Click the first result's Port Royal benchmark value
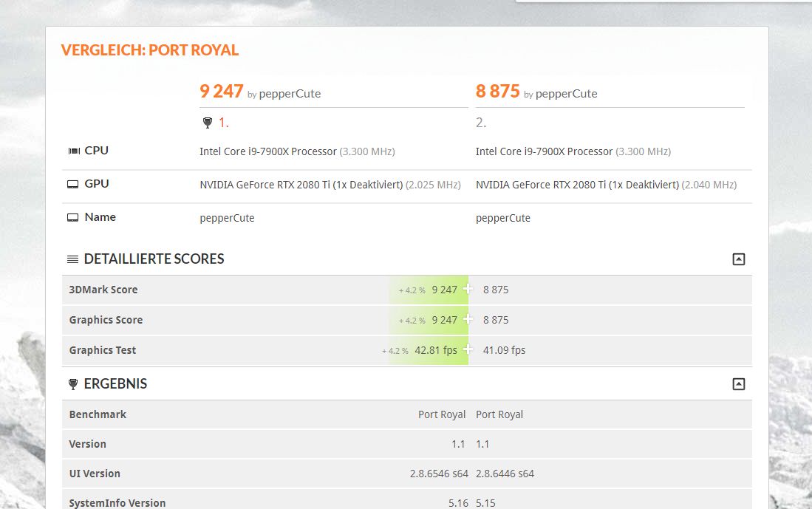This screenshot has height=509, width=812. (x=442, y=414)
